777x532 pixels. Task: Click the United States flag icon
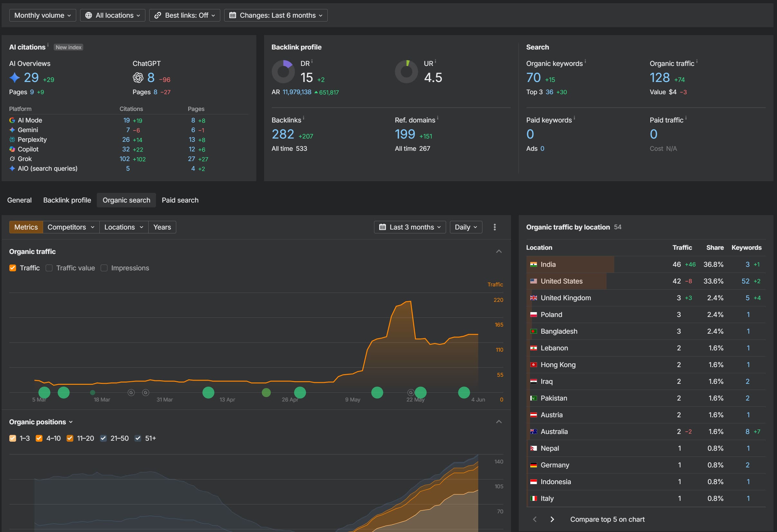(534, 281)
